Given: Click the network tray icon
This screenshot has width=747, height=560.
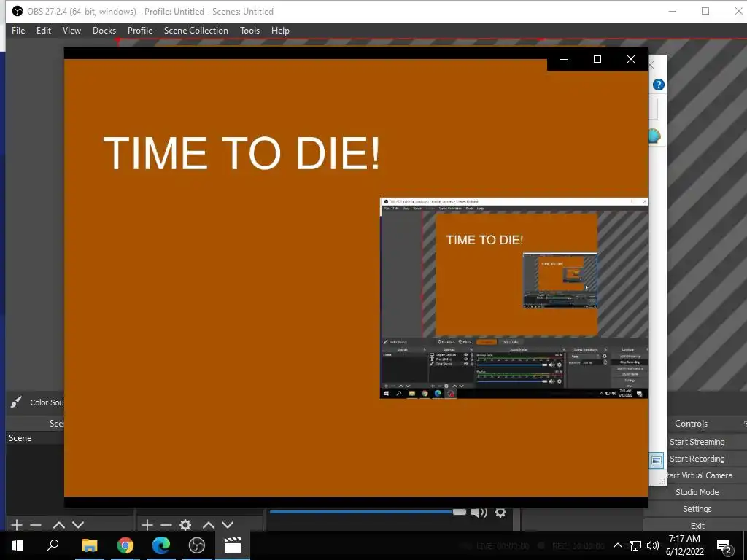Looking at the screenshot, I should tap(635, 545).
